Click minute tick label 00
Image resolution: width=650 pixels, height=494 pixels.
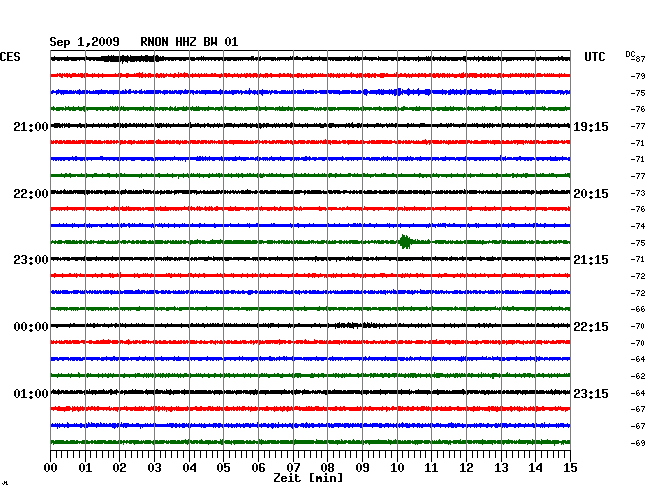point(51,468)
